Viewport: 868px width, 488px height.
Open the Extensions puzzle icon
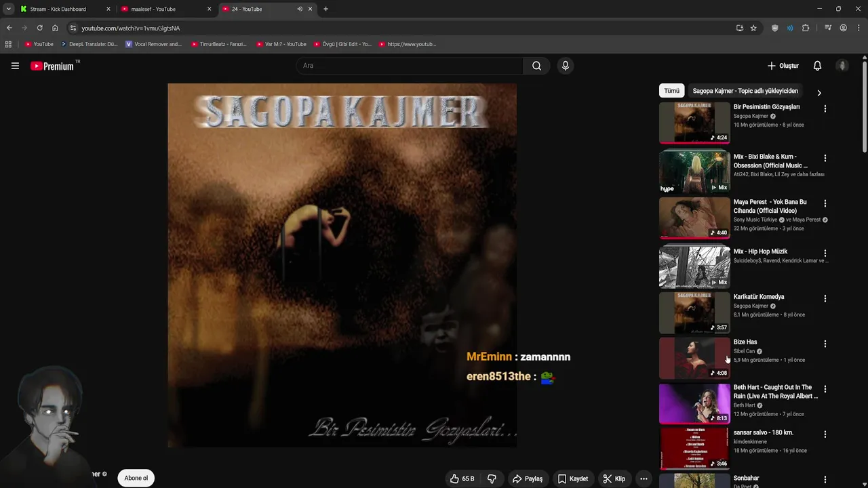pos(806,28)
